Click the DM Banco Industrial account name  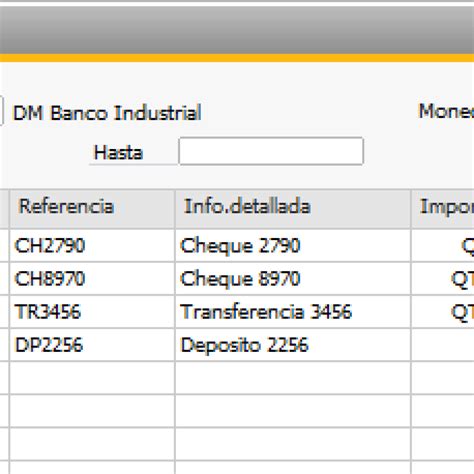point(107,113)
